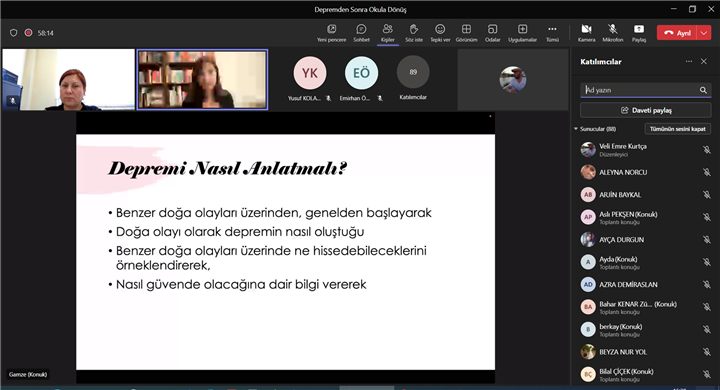720x390 pixels.
Task: Click the search magnifier icon
Action: (703, 90)
